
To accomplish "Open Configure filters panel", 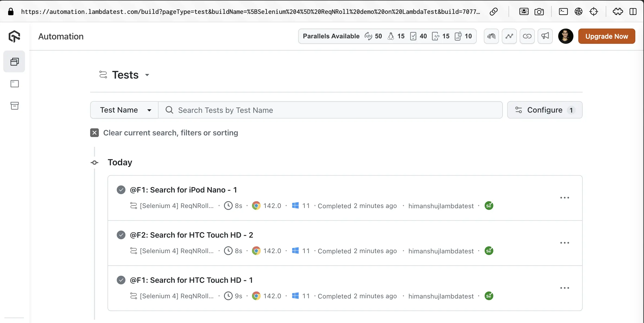I will point(545,110).
